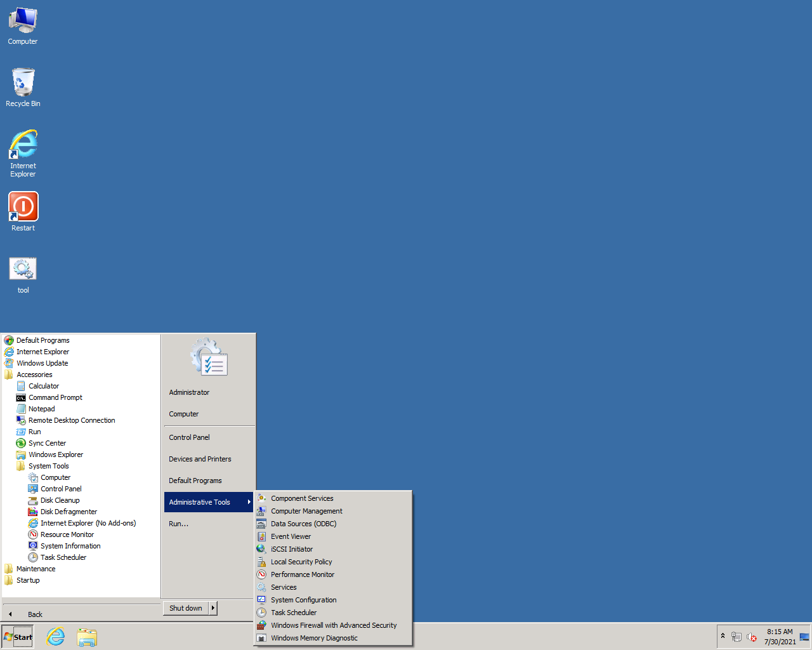
Task: Open the Recycle Bin desktop icon
Action: click(x=23, y=87)
